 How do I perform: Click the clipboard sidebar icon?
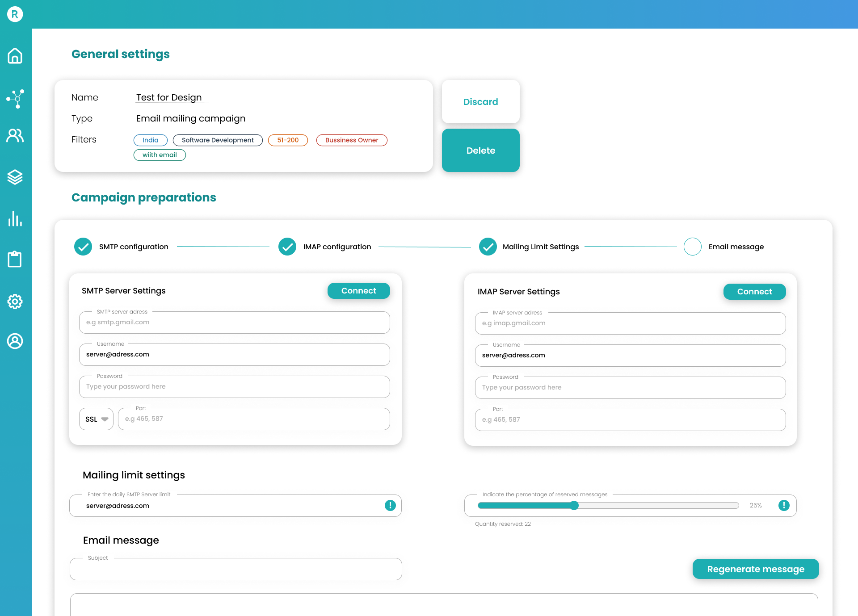click(15, 259)
